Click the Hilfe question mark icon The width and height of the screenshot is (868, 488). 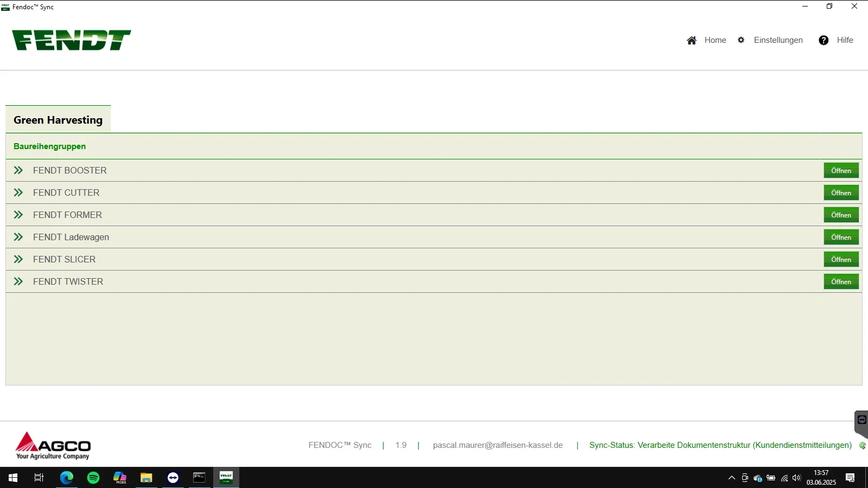tap(824, 40)
